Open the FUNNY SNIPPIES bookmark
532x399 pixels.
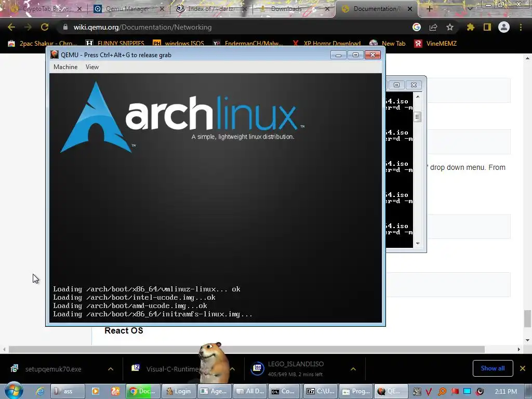click(x=115, y=44)
